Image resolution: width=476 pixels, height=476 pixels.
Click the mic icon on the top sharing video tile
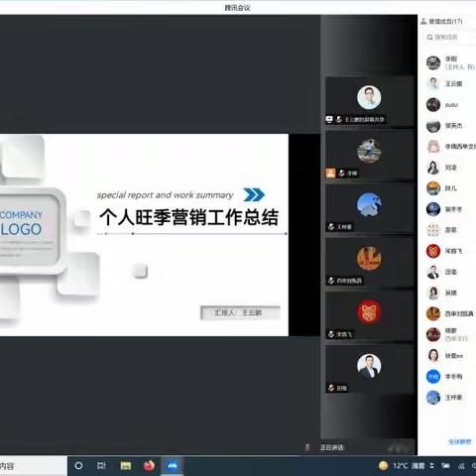(339, 119)
